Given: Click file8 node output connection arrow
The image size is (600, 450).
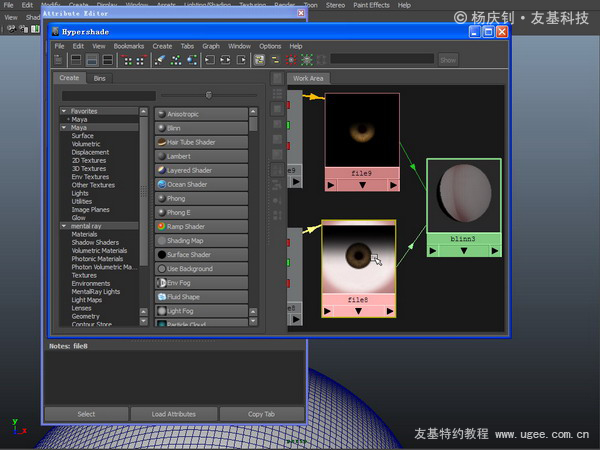Looking at the screenshot, I should pyautogui.click(x=390, y=311).
